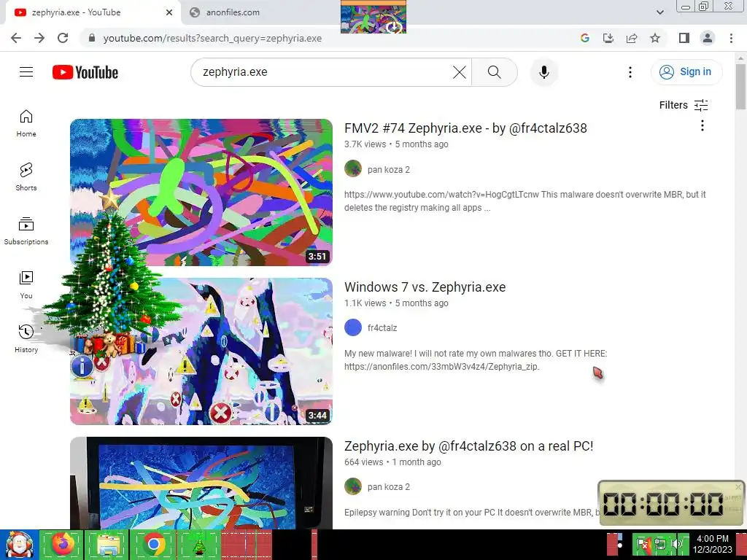Open the Chrome three-dot menu
747x560 pixels.
pos(731,38)
